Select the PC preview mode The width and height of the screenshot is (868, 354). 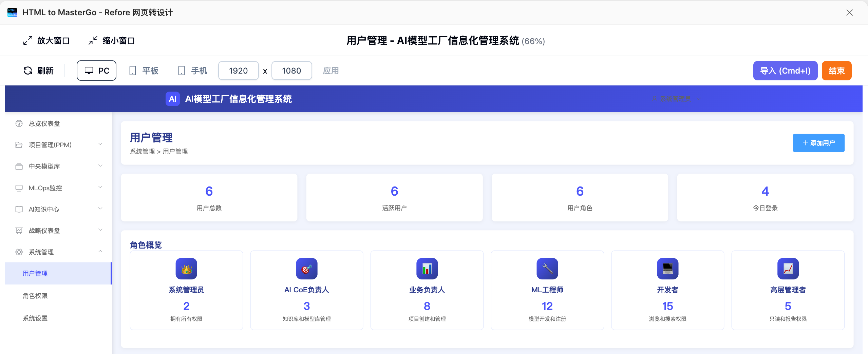coord(96,71)
